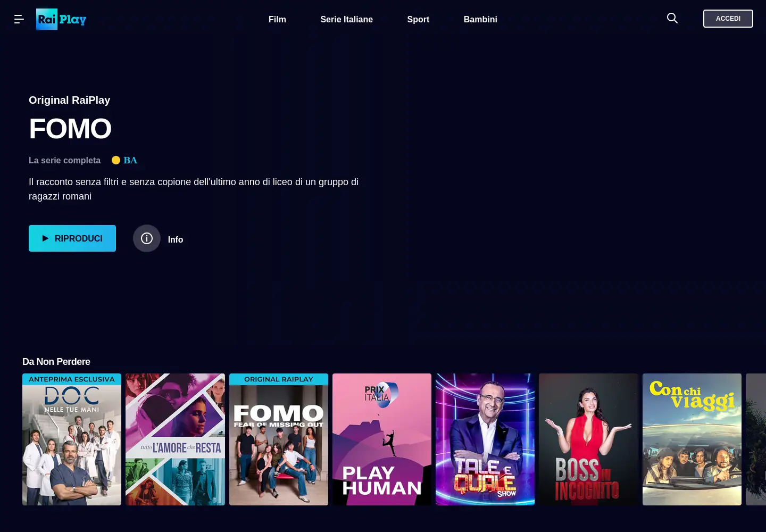Click the ACCEDI login button
This screenshot has width=766, height=532.
click(728, 19)
